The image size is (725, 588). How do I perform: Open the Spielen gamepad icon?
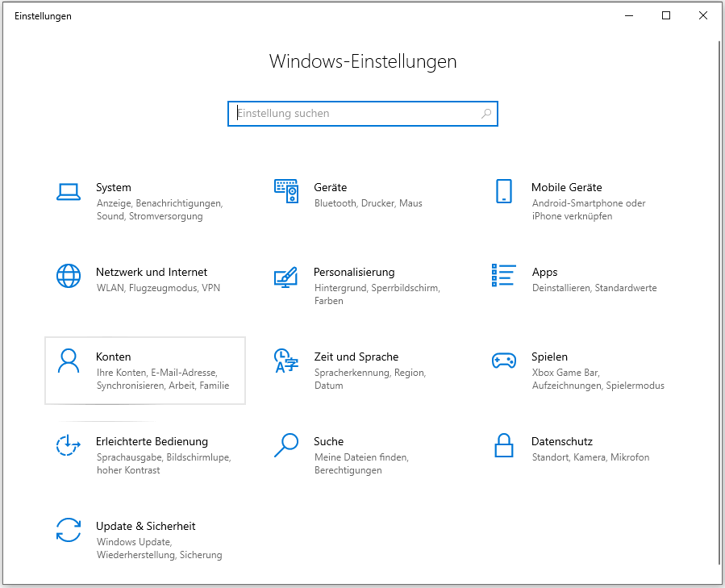pyautogui.click(x=504, y=361)
